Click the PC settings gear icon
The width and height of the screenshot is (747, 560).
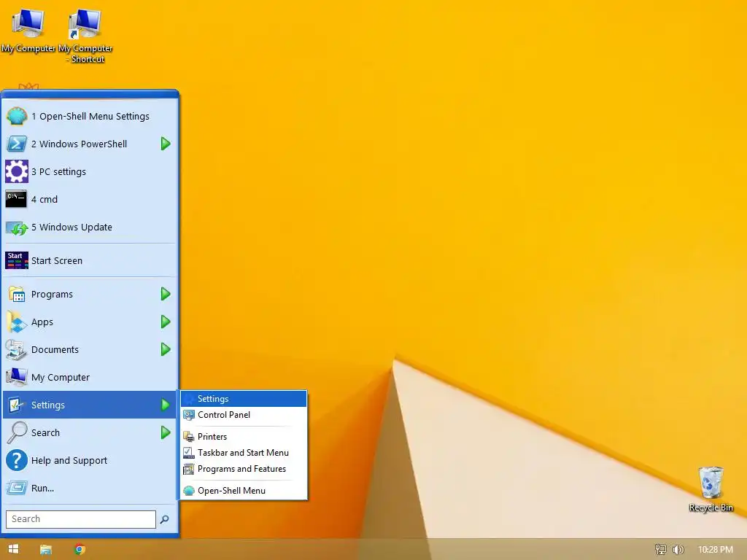pos(17,171)
